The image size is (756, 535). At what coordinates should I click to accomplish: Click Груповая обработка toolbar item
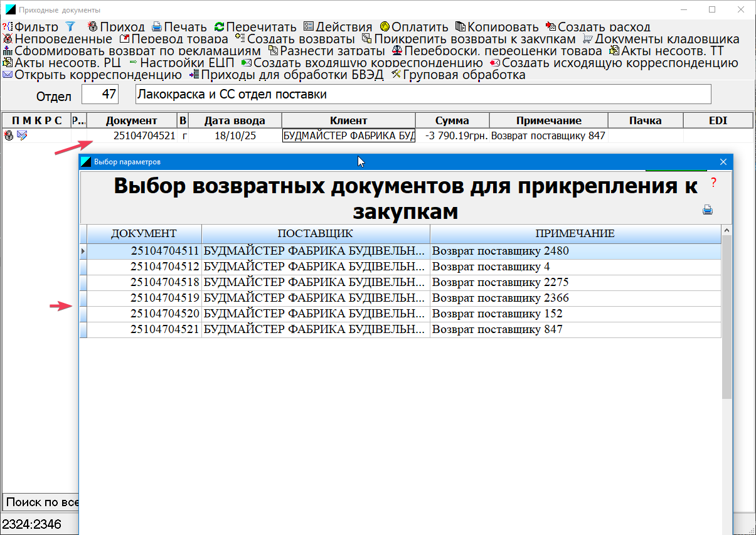click(458, 75)
